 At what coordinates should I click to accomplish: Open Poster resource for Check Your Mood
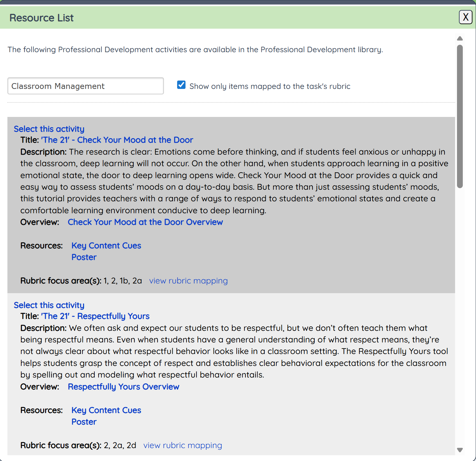[84, 257]
